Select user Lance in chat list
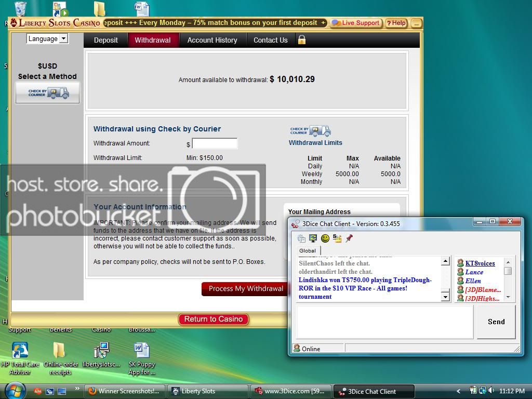 point(474,272)
